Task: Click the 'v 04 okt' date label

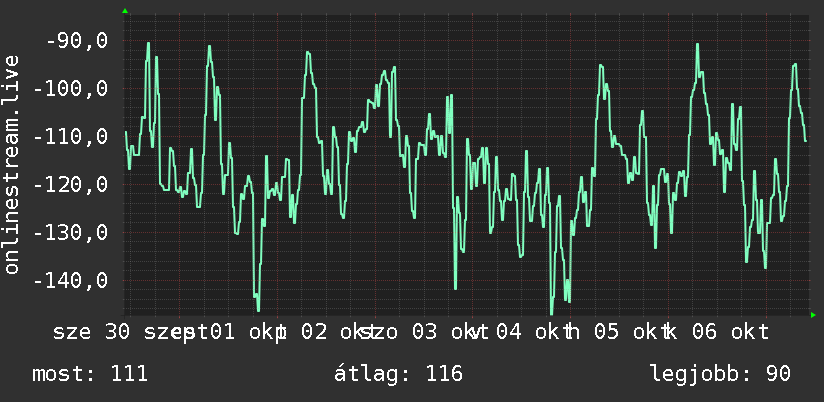Action: 520,333
